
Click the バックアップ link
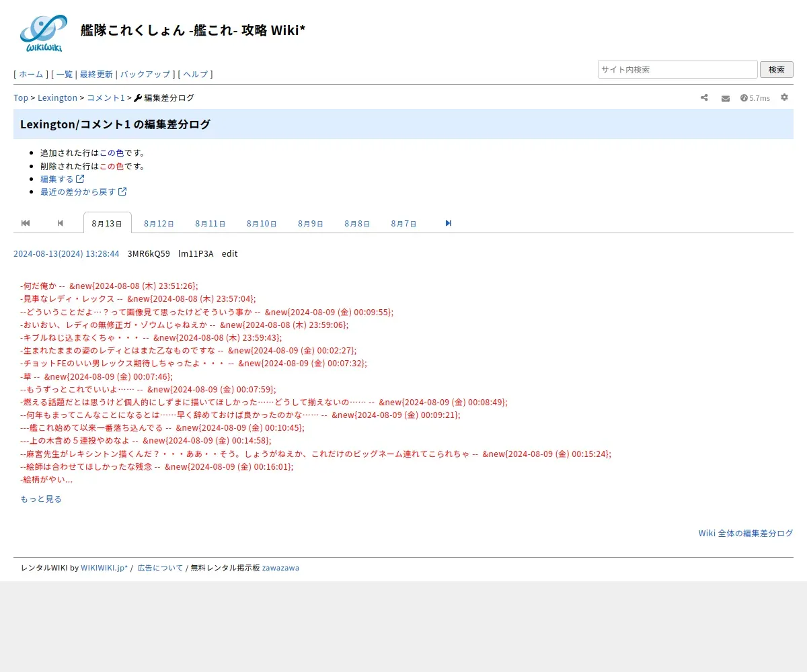(145, 75)
